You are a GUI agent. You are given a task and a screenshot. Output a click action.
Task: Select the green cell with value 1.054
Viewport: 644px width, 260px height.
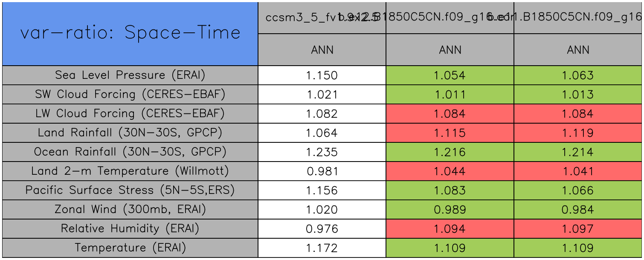(450, 75)
